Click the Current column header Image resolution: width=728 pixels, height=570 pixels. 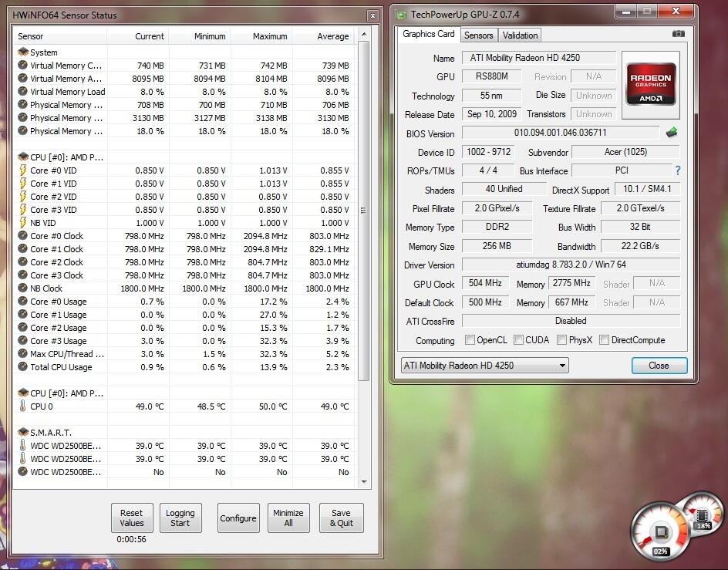click(x=138, y=36)
